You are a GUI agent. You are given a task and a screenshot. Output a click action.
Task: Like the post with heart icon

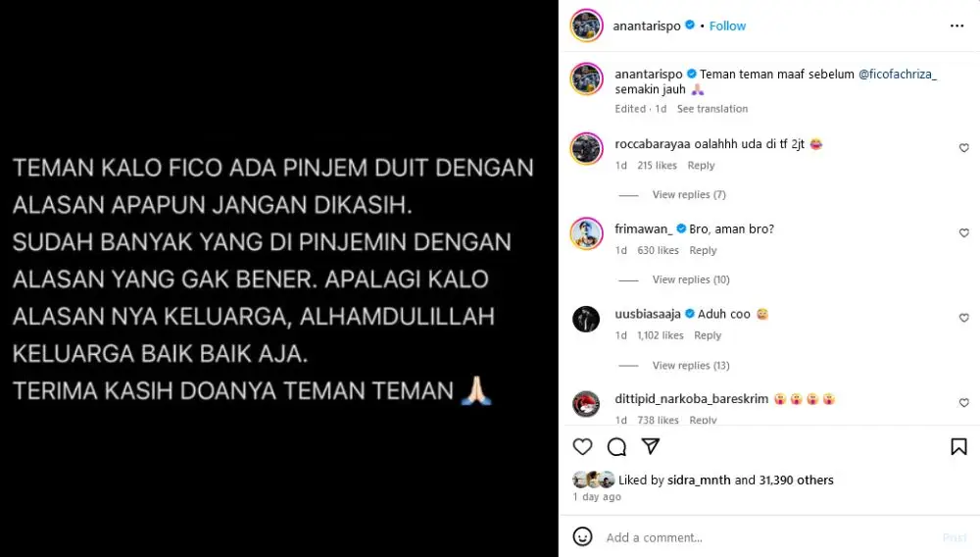coord(582,446)
